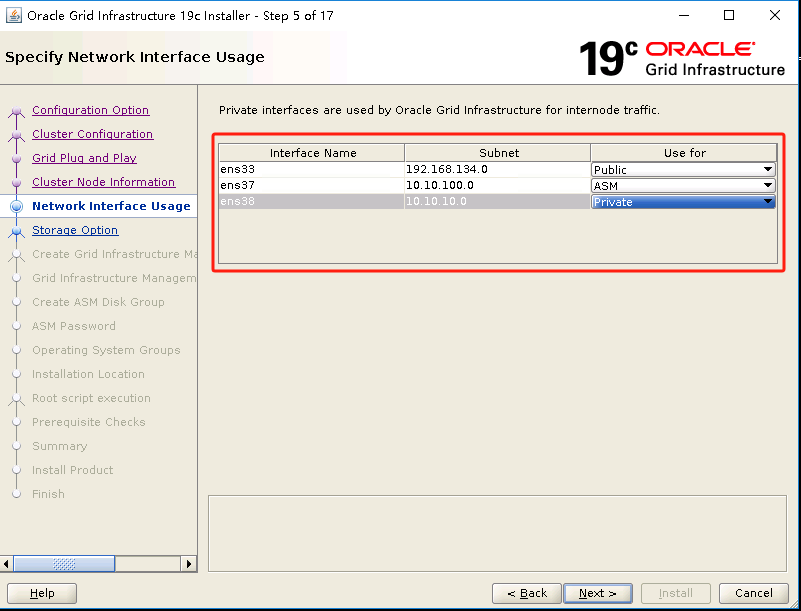Open the Configuration Option step link
The width and height of the screenshot is (801, 611).
click(90, 110)
